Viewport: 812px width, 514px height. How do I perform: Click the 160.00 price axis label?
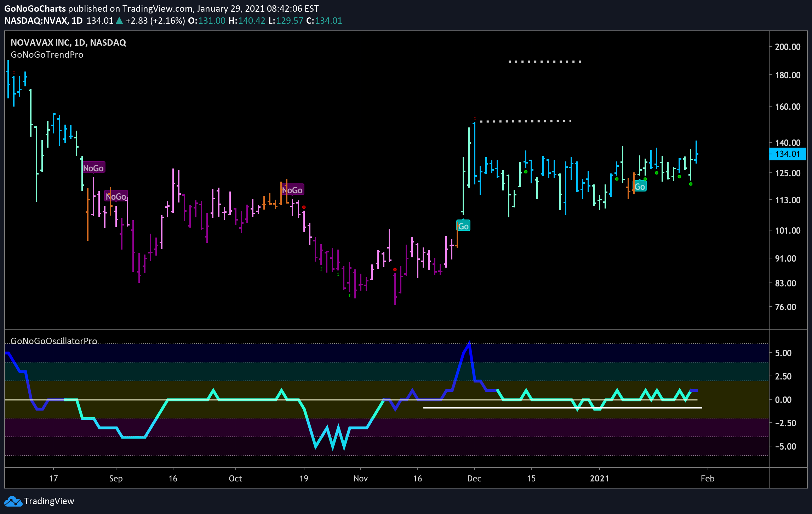(788, 107)
